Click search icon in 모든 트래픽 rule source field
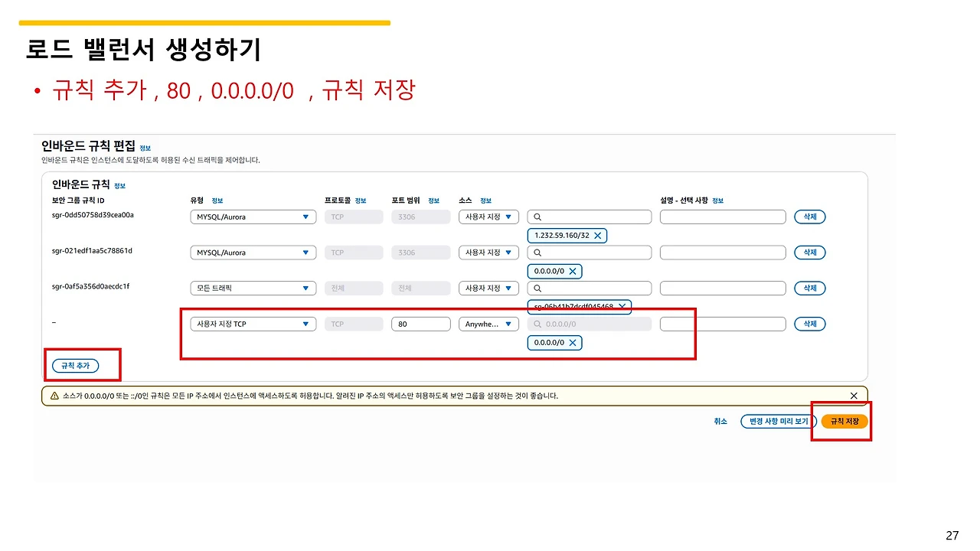The image size is (980, 551). tap(537, 289)
